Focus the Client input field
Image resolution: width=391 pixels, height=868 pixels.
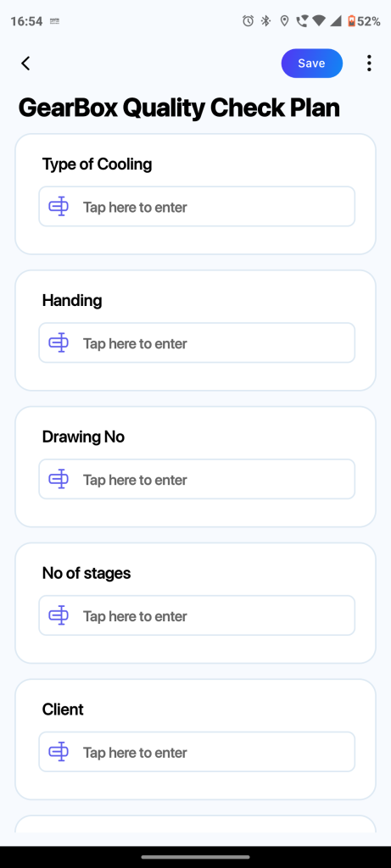click(x=197, y=751)
